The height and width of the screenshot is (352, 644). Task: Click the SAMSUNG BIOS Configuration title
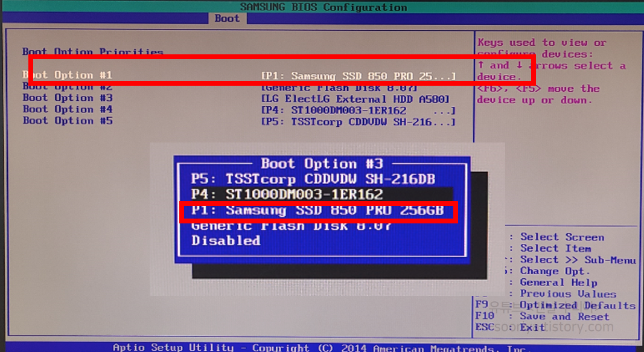[324, 7]
